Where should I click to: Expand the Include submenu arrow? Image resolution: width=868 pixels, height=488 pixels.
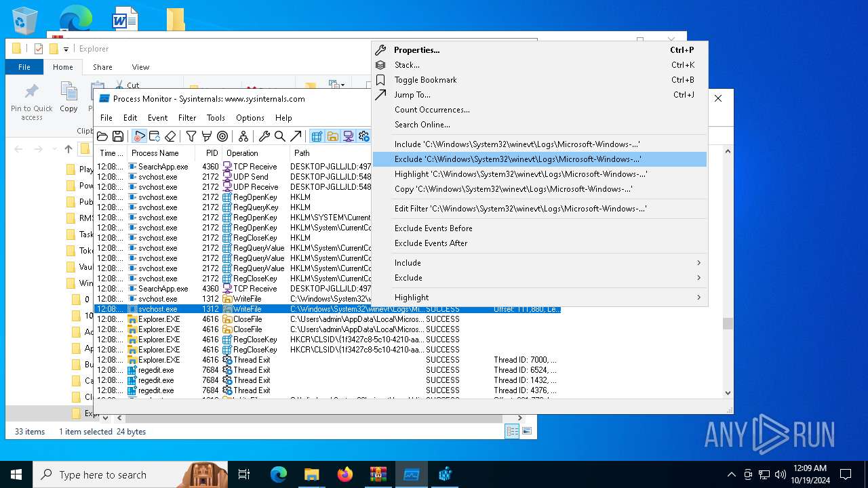tap(698, 263)
